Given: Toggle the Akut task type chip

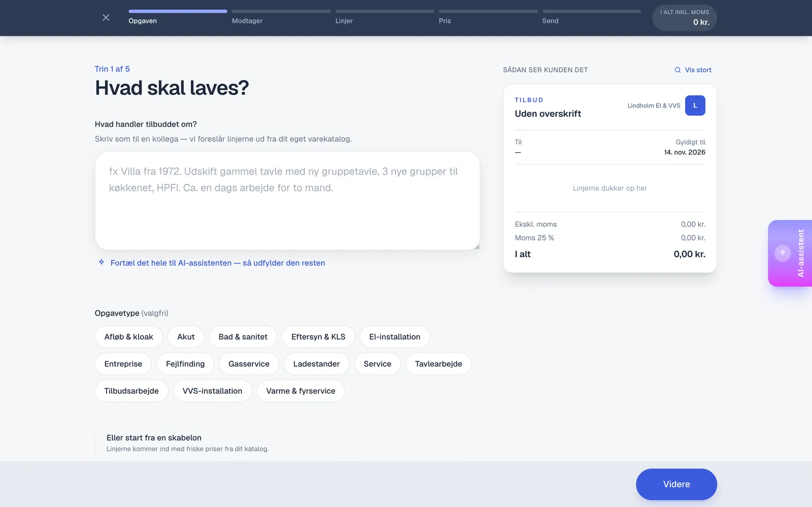Looking at the screenshot, I should coord(186,337).
